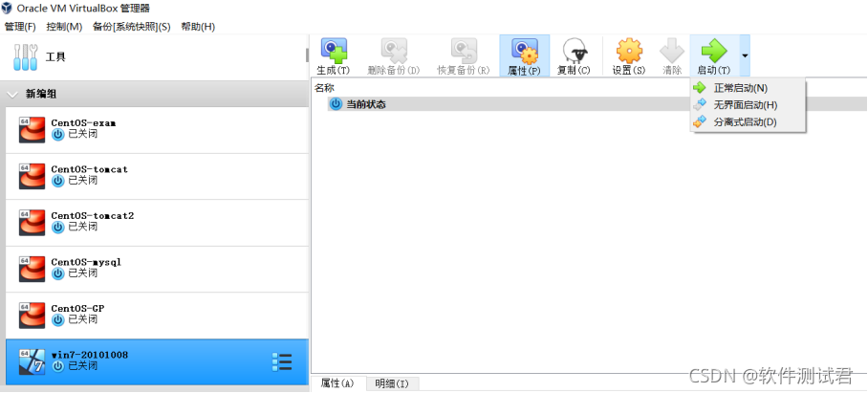Open 设置(S) settings gear icon
868x393 pixels.
tap(629, 51)
